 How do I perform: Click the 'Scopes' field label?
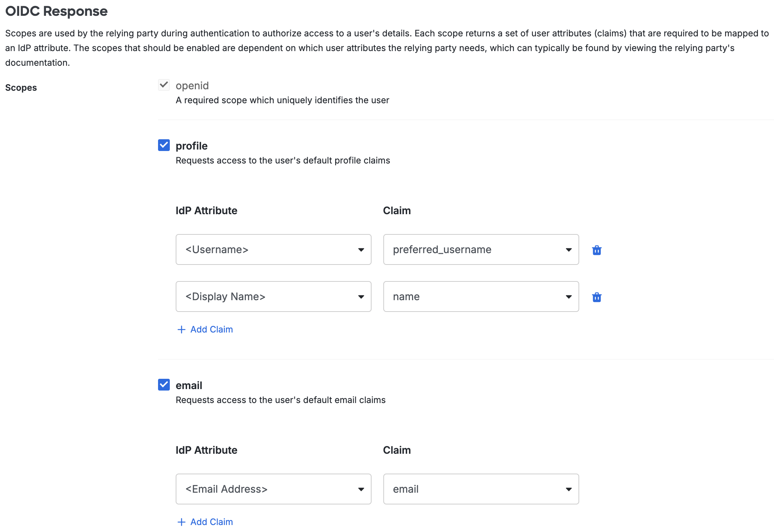(21, 88)
